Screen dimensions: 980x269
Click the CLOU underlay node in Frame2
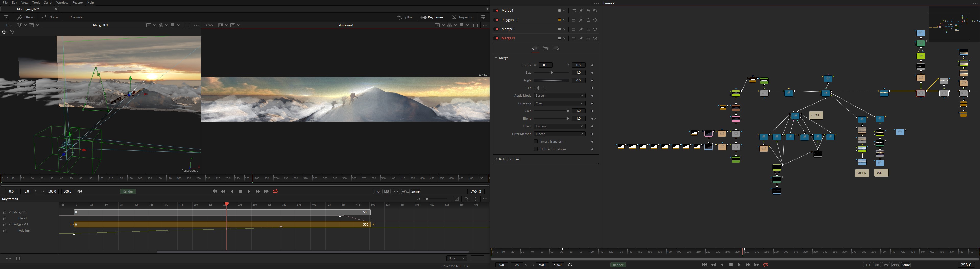pyautogui.click(x=816, y=116)
